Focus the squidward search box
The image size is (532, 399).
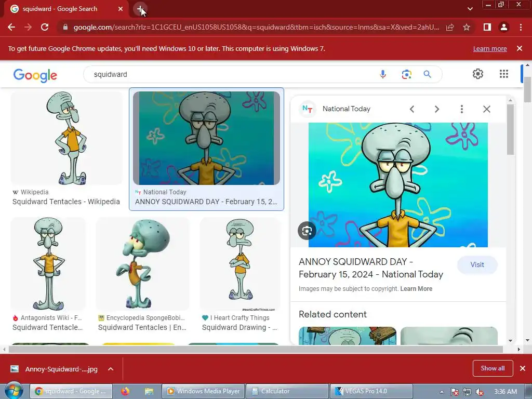(231, 74)
